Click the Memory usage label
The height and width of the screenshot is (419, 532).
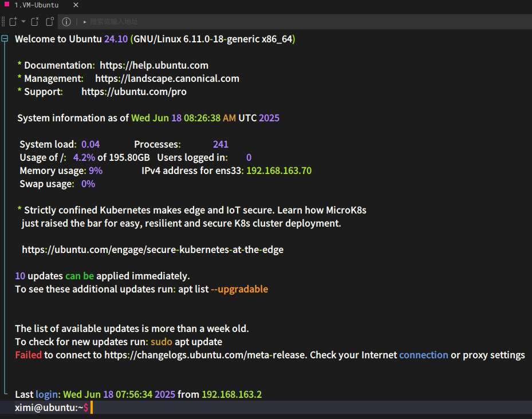pos(53,171)
